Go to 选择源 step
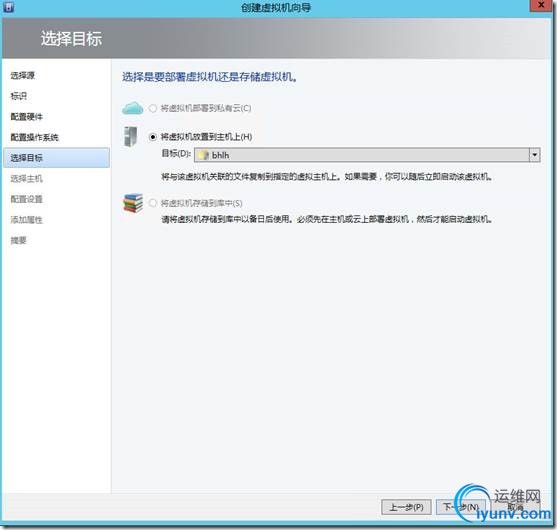This screenshot has height=530, width=557. (22, 75)
